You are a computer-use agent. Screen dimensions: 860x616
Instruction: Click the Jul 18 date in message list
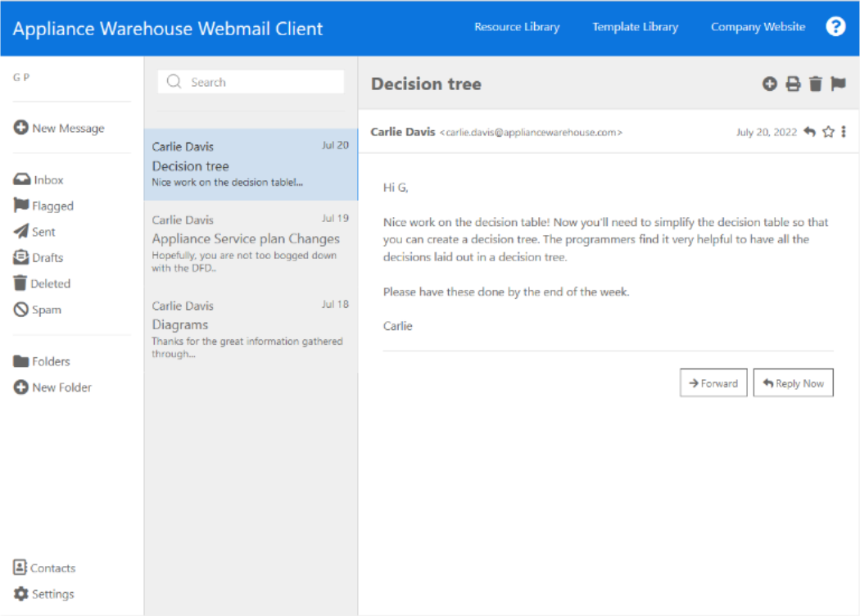pos(335,305)
